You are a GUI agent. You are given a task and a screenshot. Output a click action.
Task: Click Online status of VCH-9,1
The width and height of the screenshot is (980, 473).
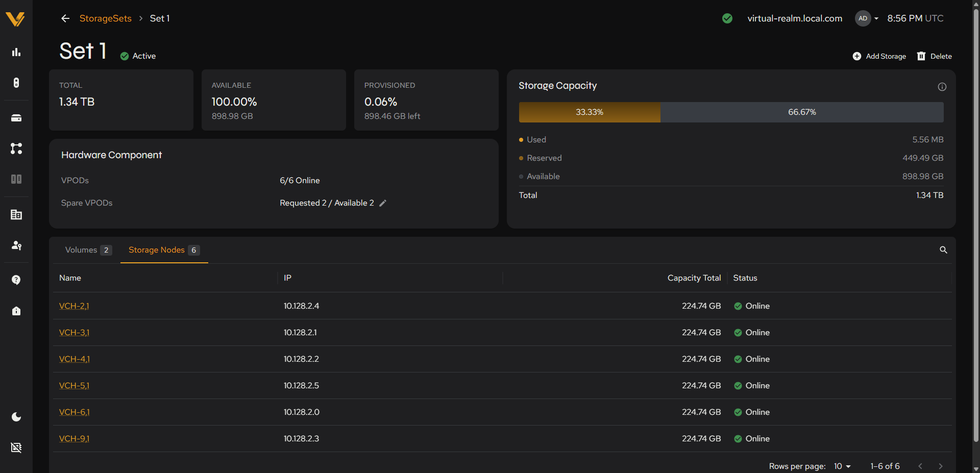click(752, 439)
